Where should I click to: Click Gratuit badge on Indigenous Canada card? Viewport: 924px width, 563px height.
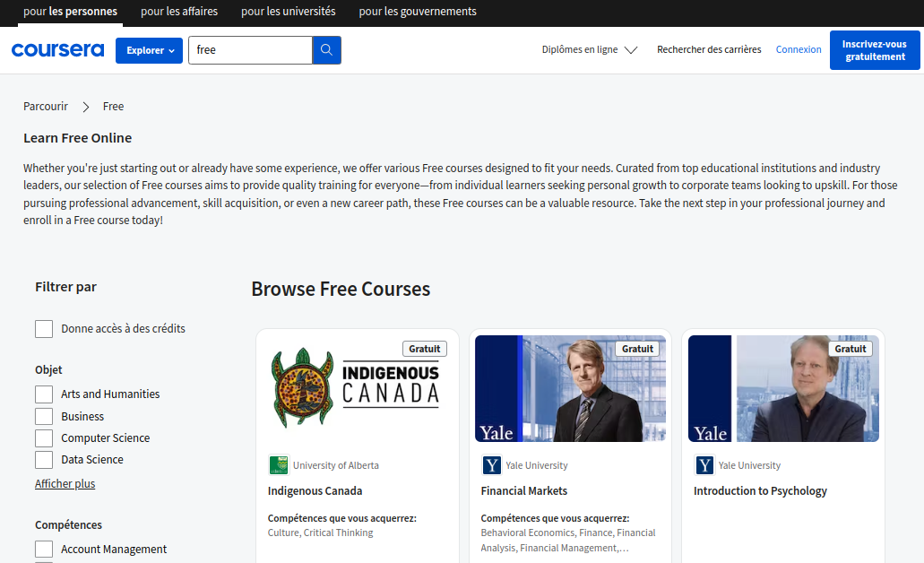click(424, 349)
